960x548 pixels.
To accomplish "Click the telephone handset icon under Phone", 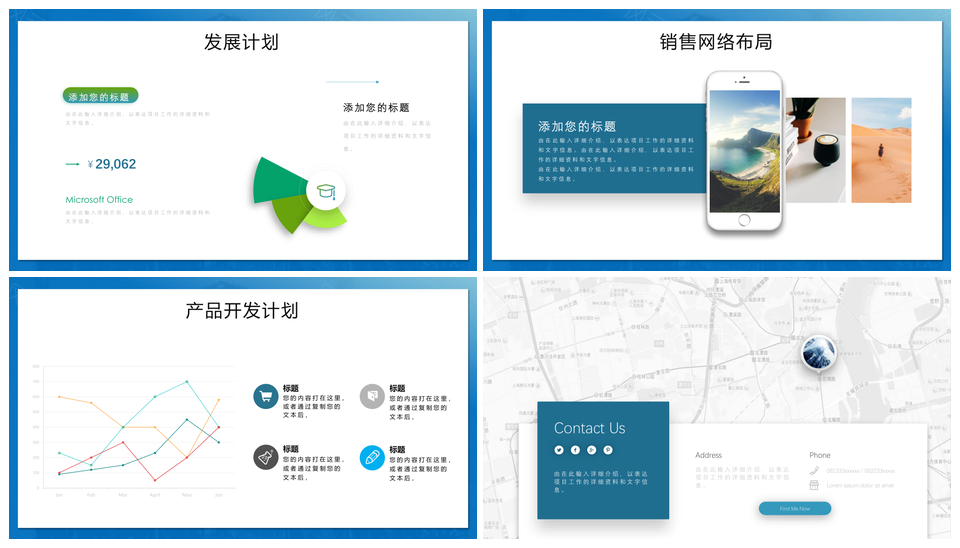I will point(814,471).
